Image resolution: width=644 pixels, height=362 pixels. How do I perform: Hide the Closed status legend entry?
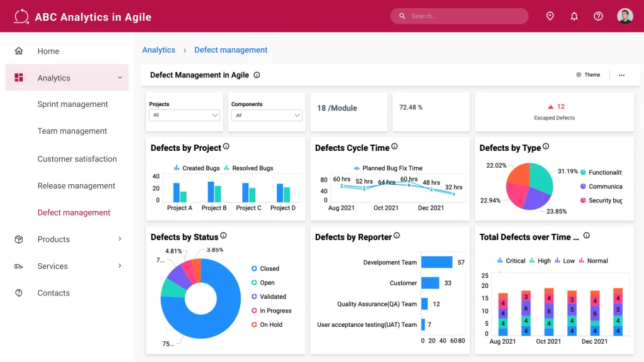(267, 268)
